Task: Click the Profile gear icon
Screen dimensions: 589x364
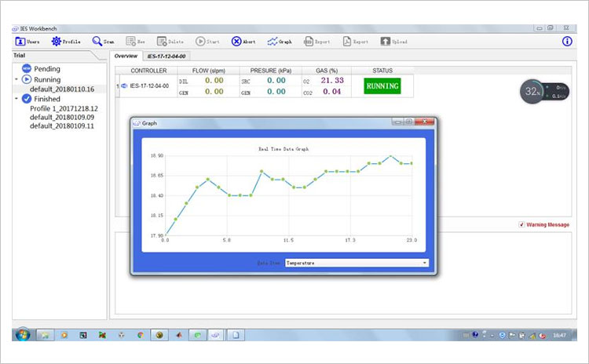Action: (x=57, y=41)
